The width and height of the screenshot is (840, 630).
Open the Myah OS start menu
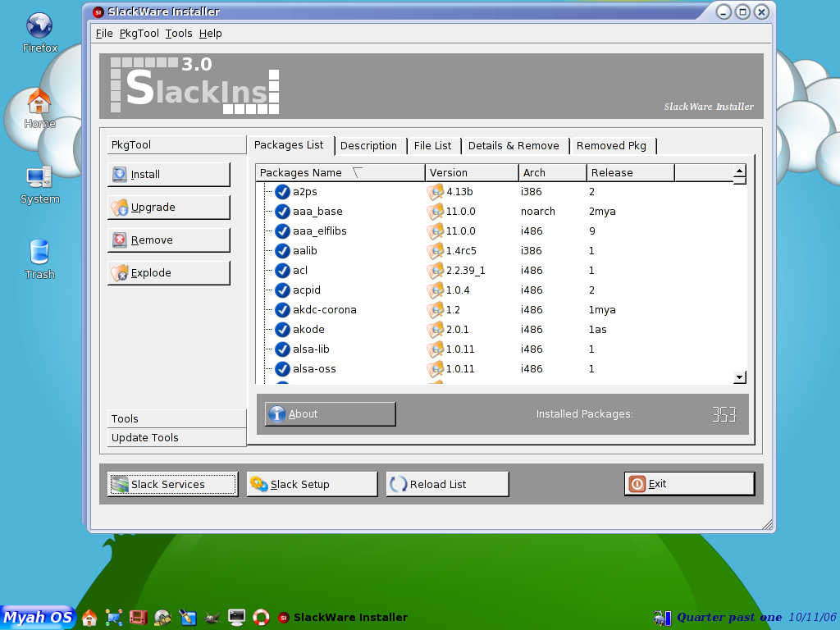coord(38,618)
